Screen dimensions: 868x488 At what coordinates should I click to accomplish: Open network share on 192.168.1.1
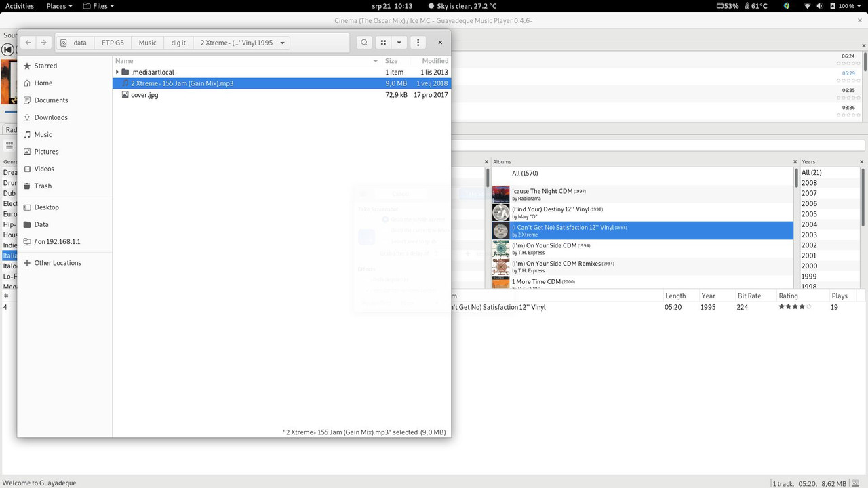click(x=64, y=241)
